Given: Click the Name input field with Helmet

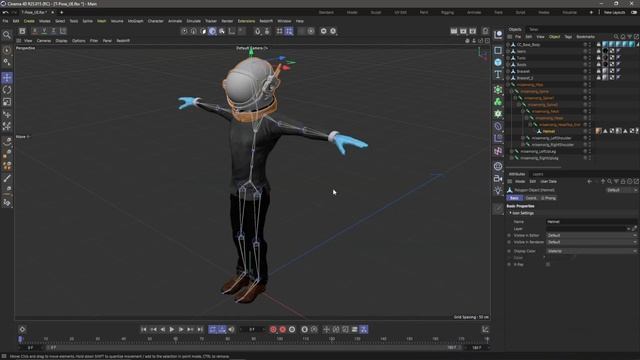Looking at the screenshot, I should (591, 222).
